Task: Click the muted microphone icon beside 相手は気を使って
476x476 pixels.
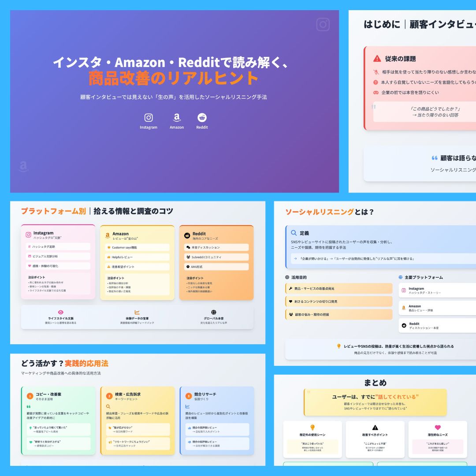Action: click(x=376, y=72)
